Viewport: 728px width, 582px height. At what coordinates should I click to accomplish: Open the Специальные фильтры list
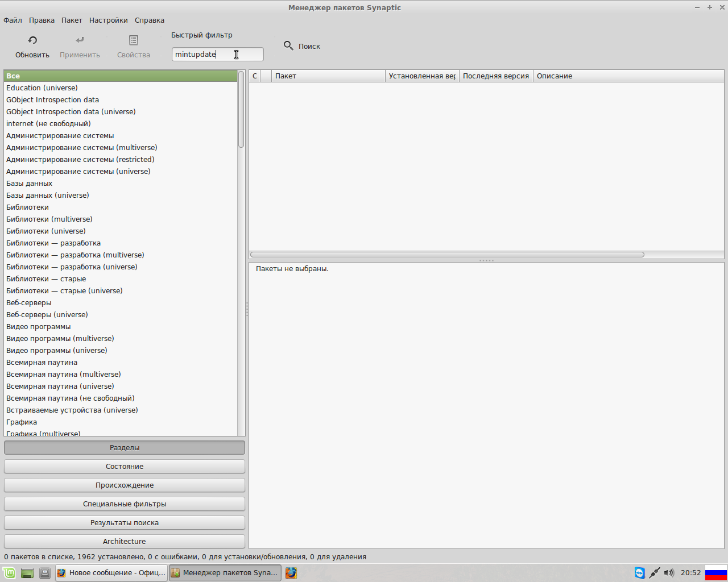click(125, 504)
